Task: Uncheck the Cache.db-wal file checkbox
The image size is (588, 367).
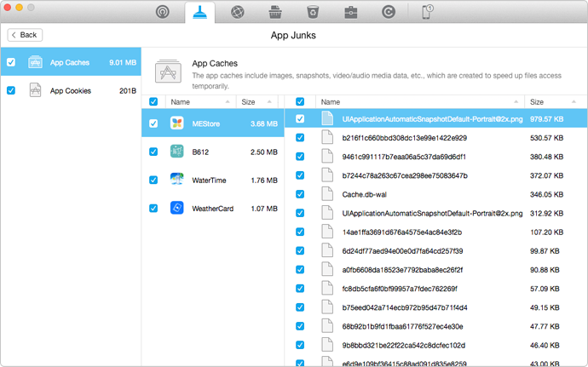Action: pos(300,194)
